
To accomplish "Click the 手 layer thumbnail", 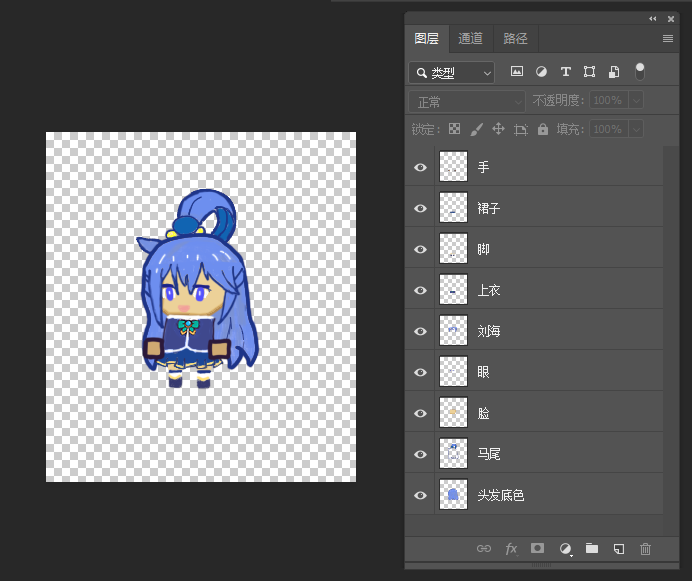I will (x=453, y=166).
